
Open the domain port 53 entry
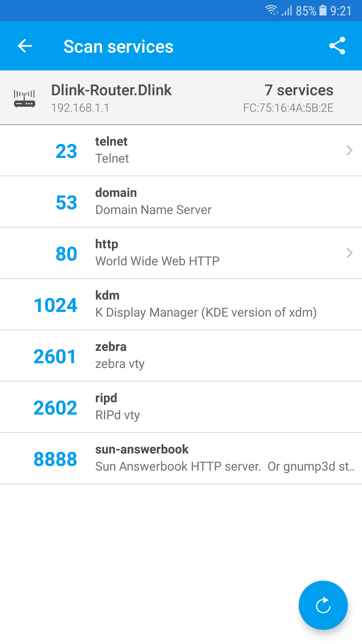[x=181, y=202]
